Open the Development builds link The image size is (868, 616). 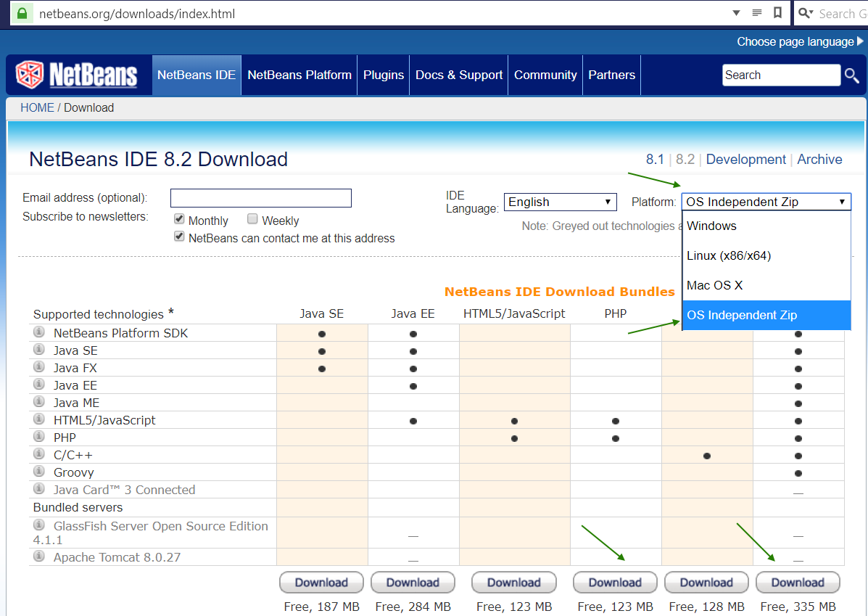click(745, 160)
